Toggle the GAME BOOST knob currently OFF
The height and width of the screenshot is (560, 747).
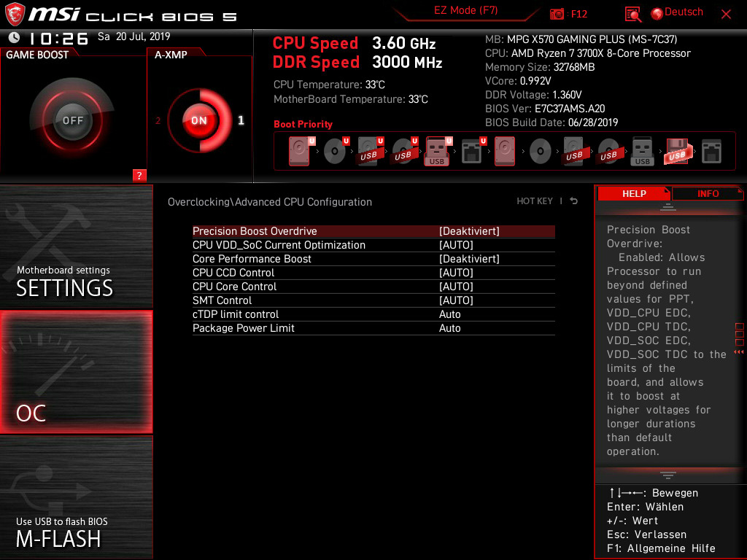coord(72,120)
